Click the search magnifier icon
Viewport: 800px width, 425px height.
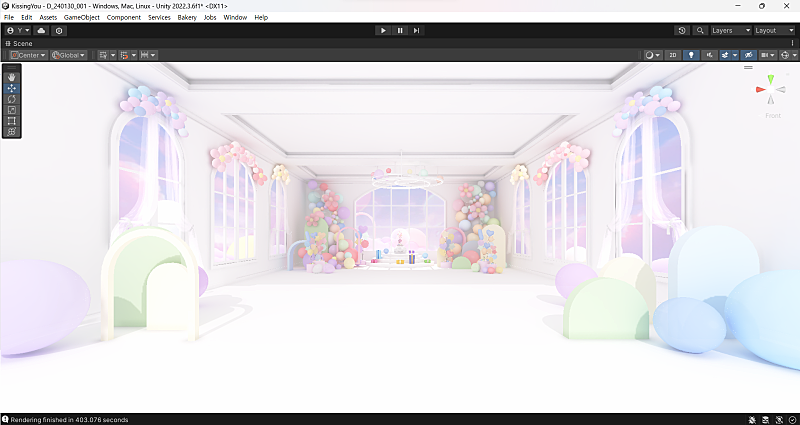tap(698, 31)
